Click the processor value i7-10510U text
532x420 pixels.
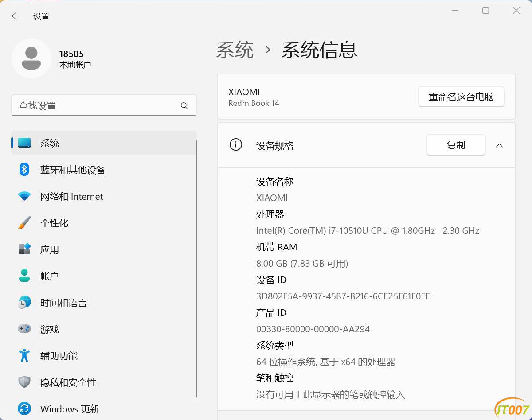point(368,230)
